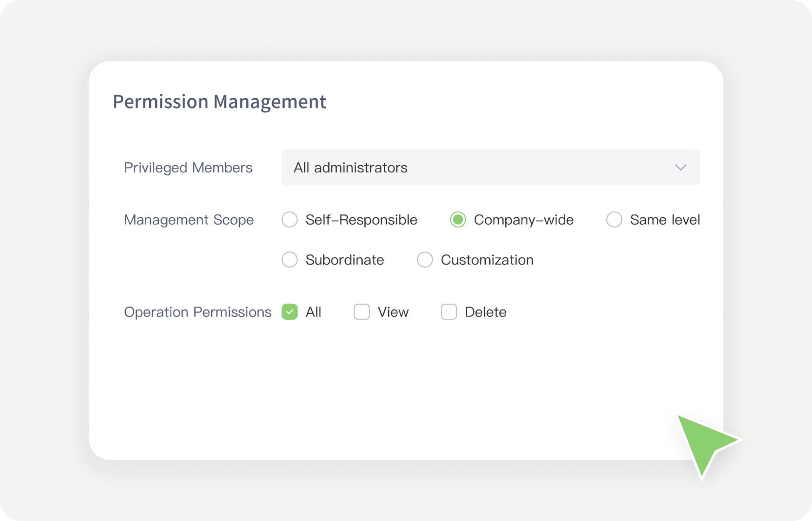Click the green checkmark icon beside All
Image resolution: width=812 pixels, height=521 pixels.
[289, 312]
